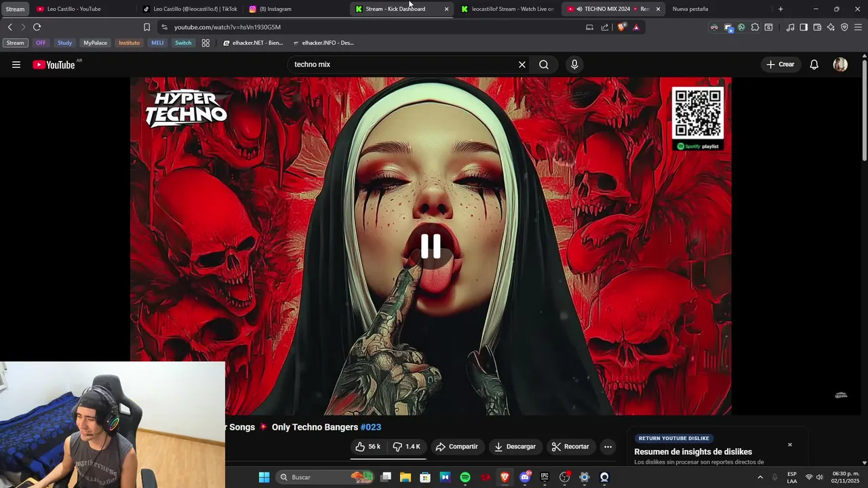This screenshot has height=488, width=868.
Task: Open the Stream tab group label
Action: [x=15, y=9]
